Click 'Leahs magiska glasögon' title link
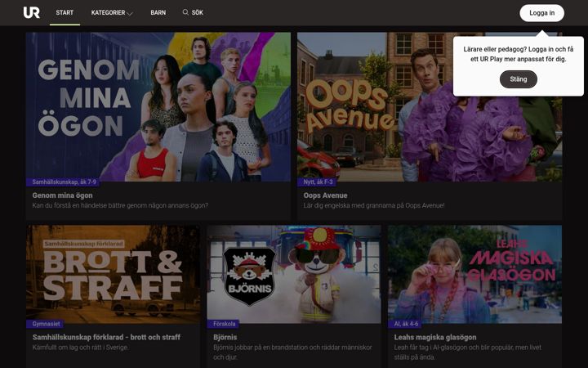This screenshot has width=588, height=368. pos(435,337)
